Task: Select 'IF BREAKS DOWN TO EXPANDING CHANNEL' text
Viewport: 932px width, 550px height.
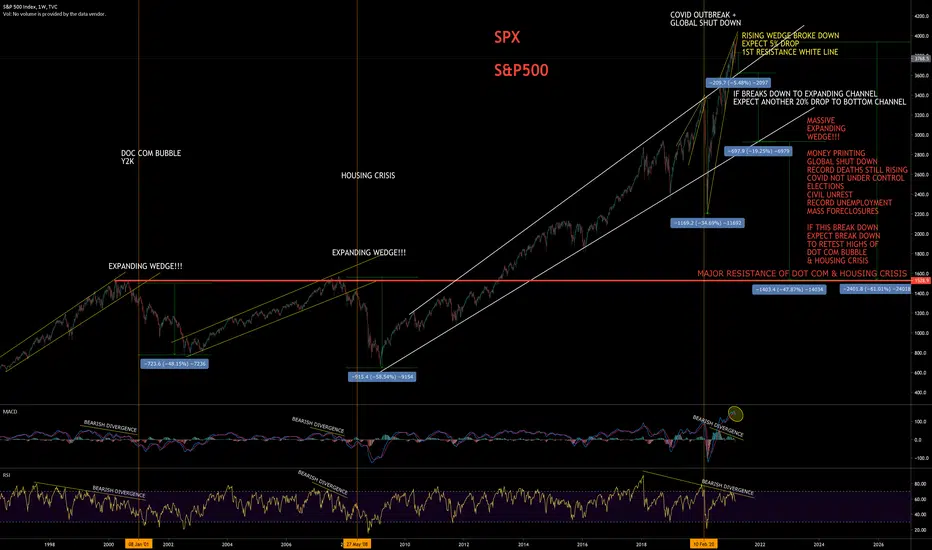Action: click(x=805, y=94)
